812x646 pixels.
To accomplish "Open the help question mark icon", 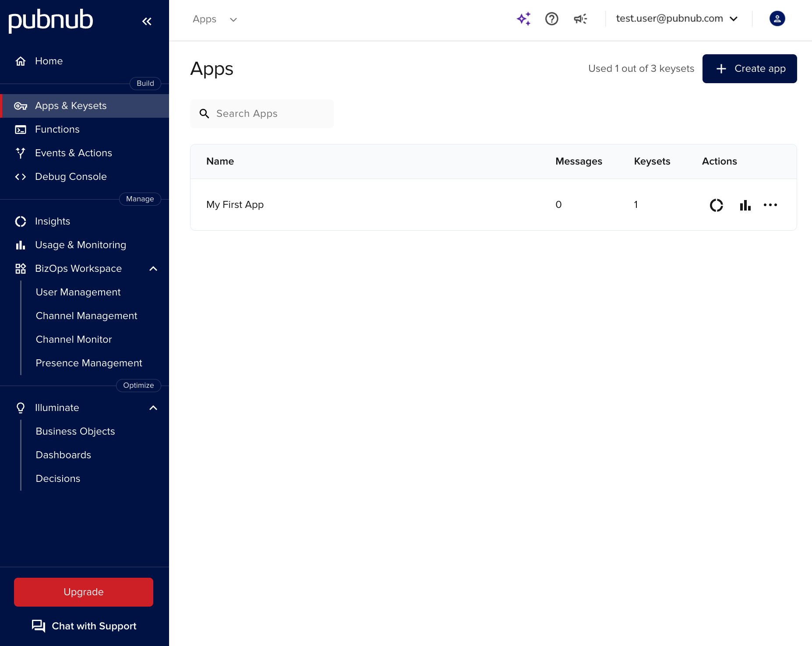I will tap(551, 19).
